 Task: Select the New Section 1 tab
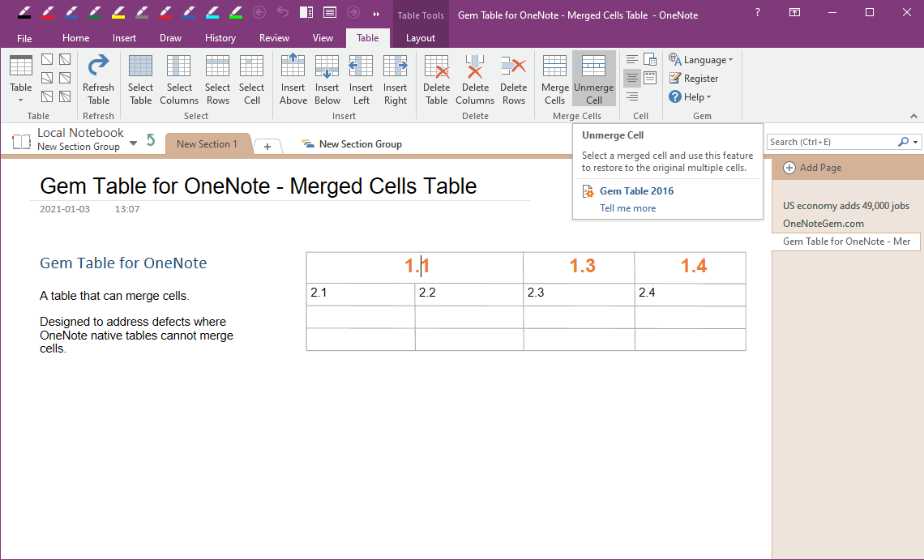(207, 143)
